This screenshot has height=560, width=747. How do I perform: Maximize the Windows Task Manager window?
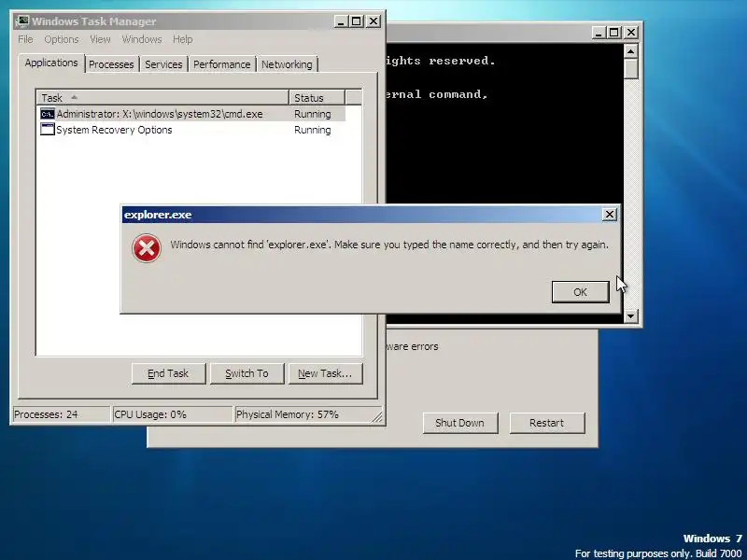(356, 21)
